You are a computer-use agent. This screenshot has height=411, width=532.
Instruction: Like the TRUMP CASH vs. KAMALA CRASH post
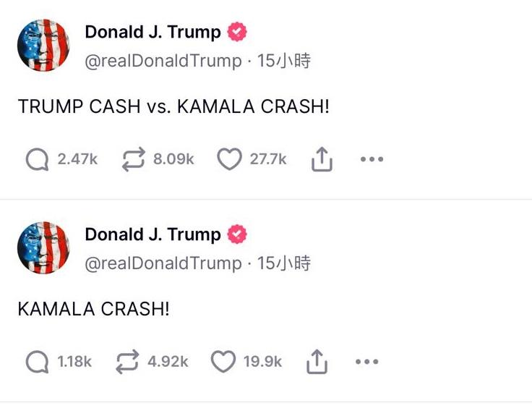coord(229,159)
